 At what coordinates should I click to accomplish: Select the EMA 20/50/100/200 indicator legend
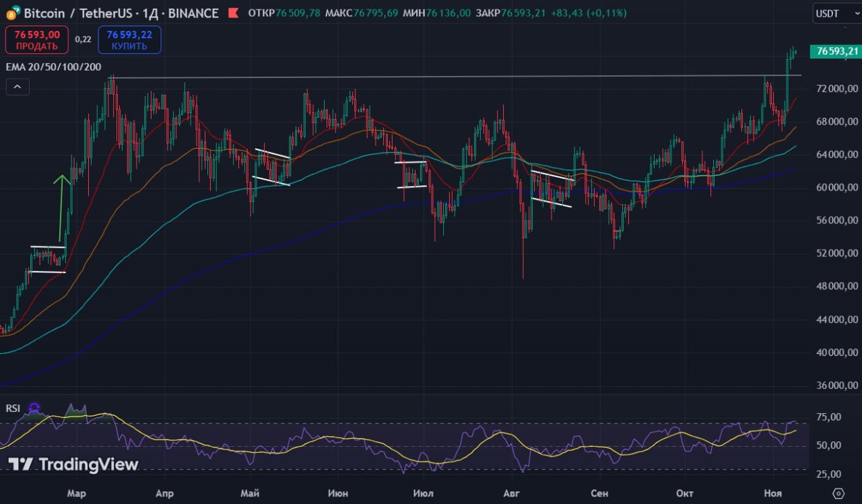(54, 67)
